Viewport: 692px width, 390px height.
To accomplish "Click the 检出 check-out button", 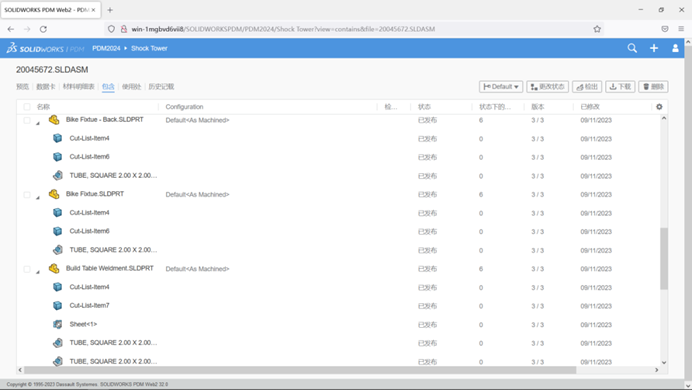I will click(x=587, y=86).
